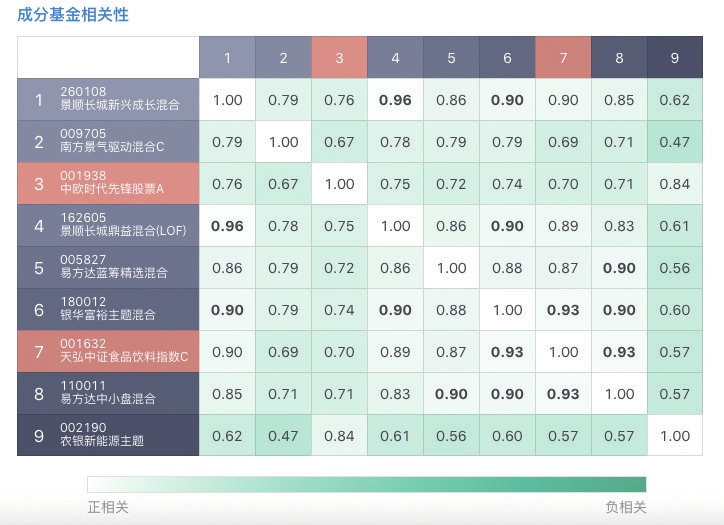This screenshot has height=525, width=724.
Task: Click bold 0.93 in 银华富裕主题混合 row
Action: click(563, 310)
